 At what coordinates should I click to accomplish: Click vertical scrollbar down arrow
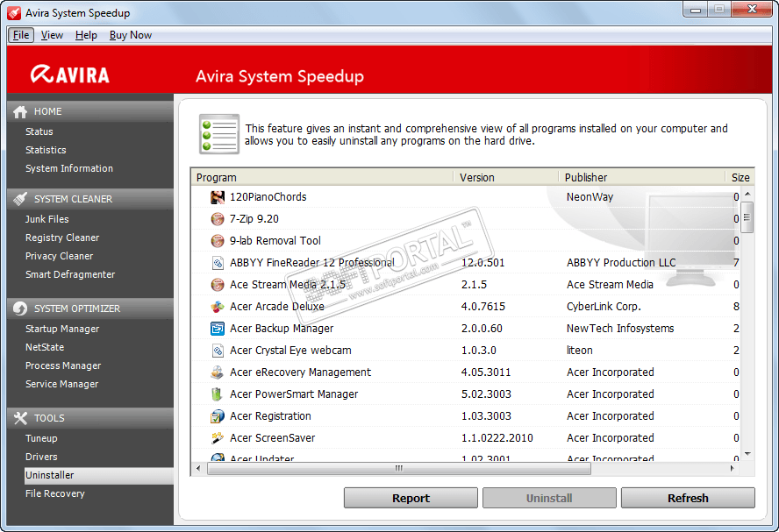(x=747, y=454)
